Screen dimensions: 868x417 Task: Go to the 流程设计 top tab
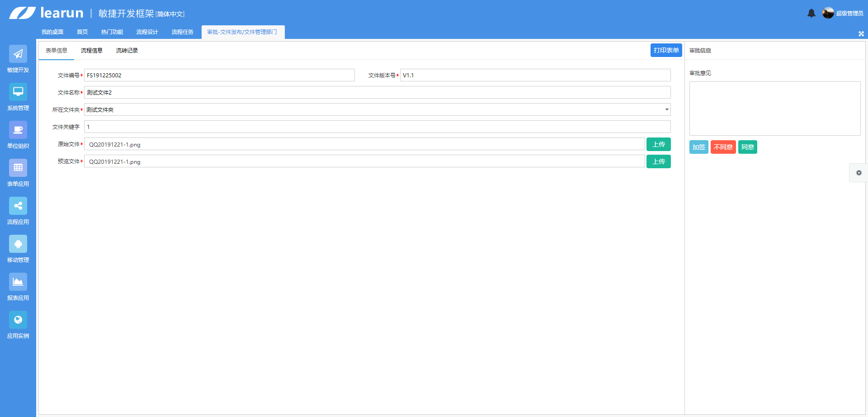[x=147, y=32]
